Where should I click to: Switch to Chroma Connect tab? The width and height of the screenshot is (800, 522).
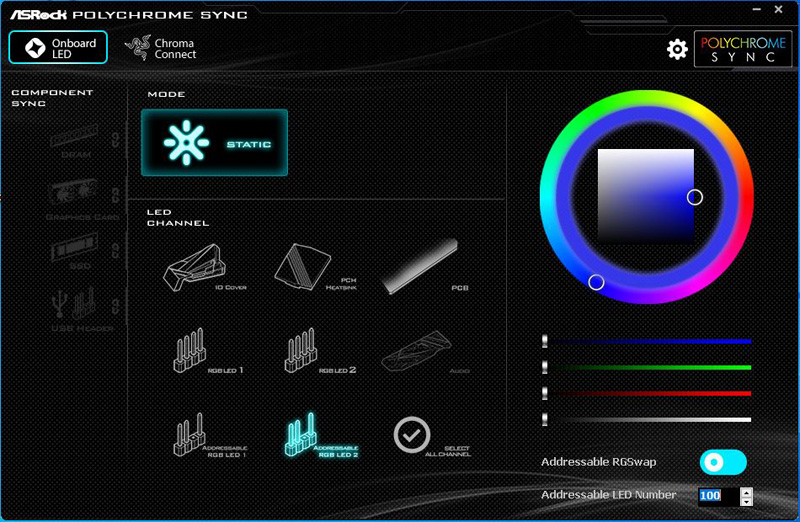(161, 48)
